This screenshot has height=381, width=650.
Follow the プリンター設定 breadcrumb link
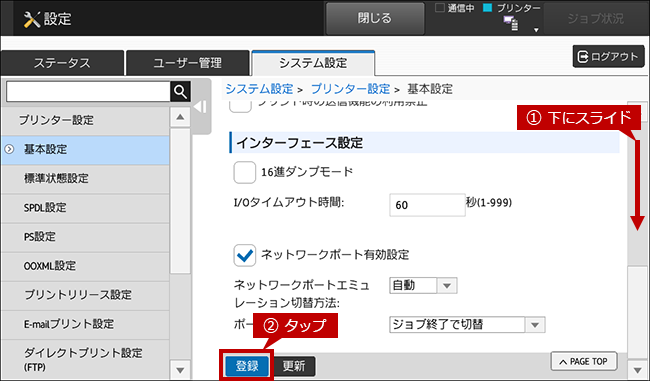point(350,89)
